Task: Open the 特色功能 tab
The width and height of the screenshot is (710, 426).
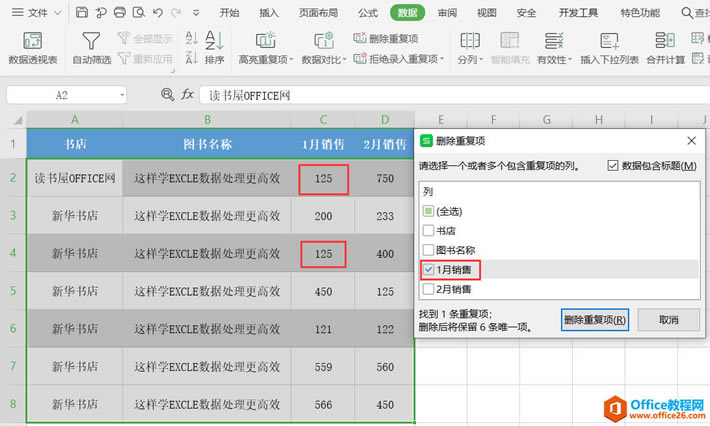Action: click(640, 13)
